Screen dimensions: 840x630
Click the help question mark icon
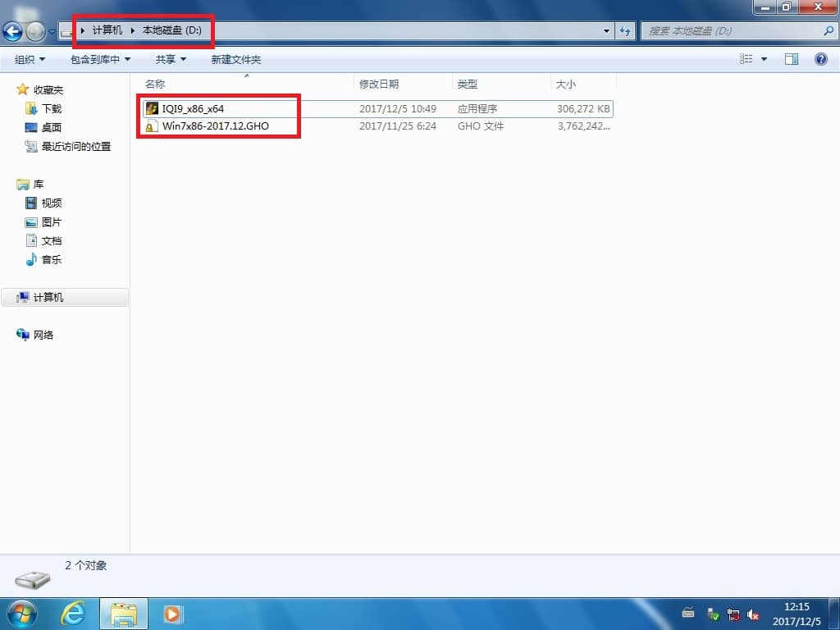click(x=820, y=59)
